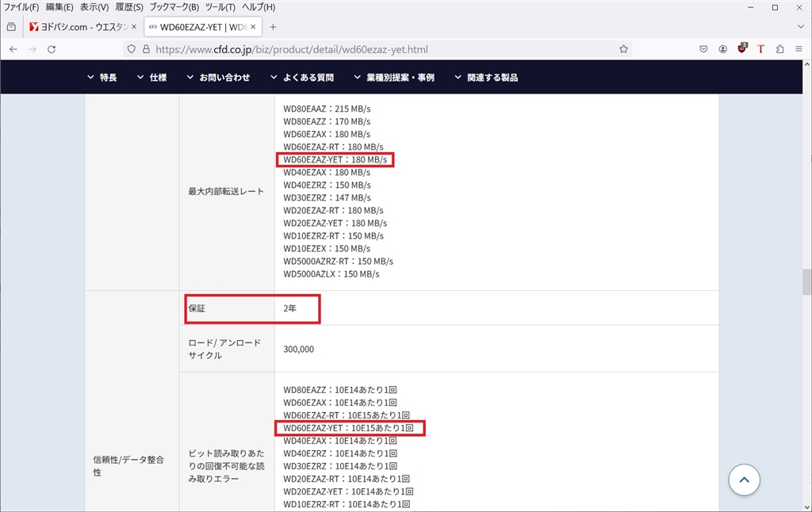
Task: Click the 保証 row label
Action: click(197, 308)
